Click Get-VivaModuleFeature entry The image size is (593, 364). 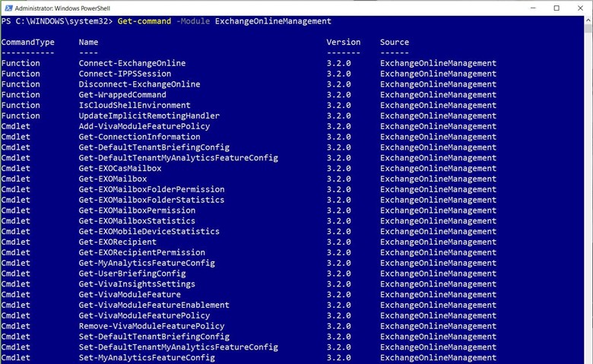[x=130, y=295]
